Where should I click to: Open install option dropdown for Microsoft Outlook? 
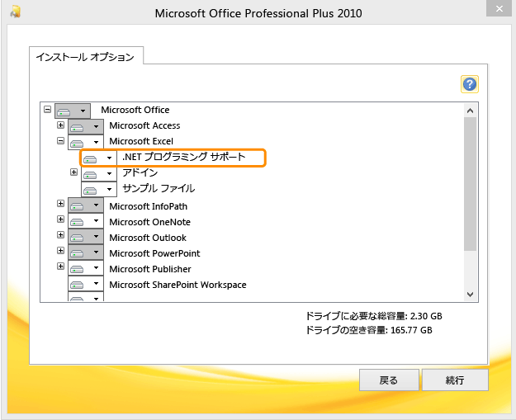tap(86, 237)
